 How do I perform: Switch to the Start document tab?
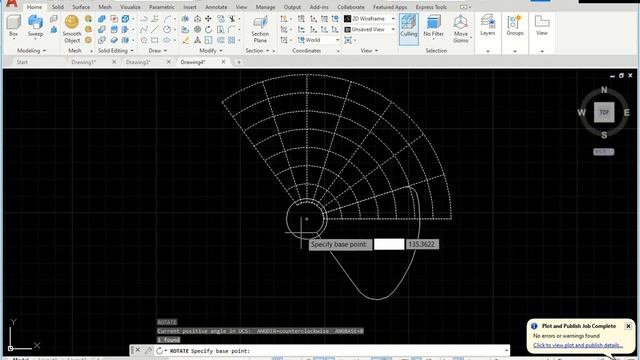coord(22,62)
